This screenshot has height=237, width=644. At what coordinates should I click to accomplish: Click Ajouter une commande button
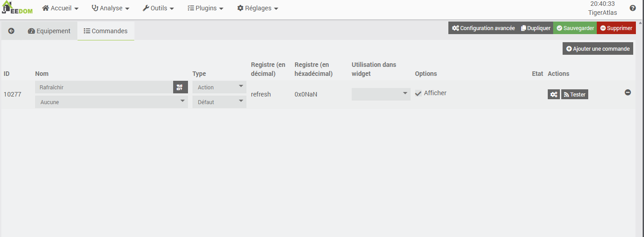coord(598,48)
